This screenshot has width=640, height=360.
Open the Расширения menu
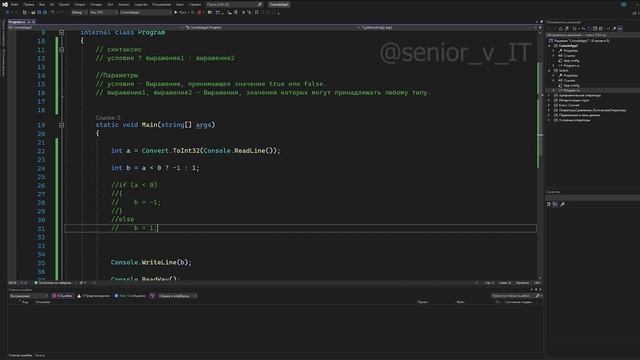(162, 4)
